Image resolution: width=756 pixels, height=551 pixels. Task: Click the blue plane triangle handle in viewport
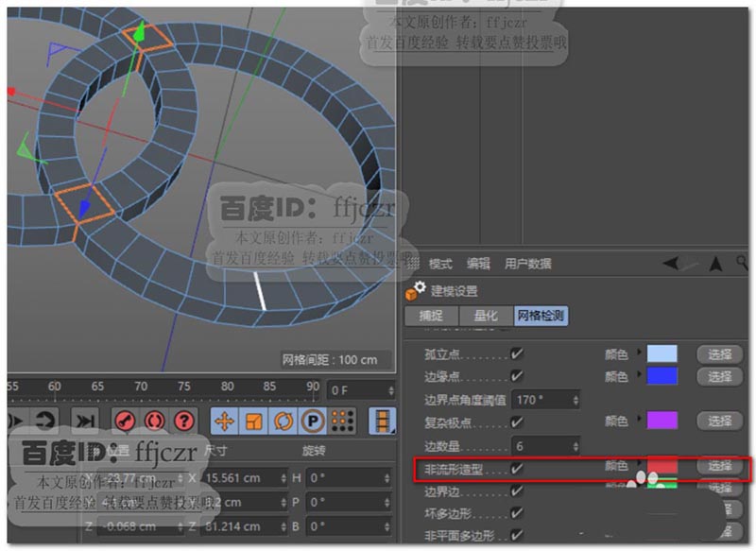[59, 50]
